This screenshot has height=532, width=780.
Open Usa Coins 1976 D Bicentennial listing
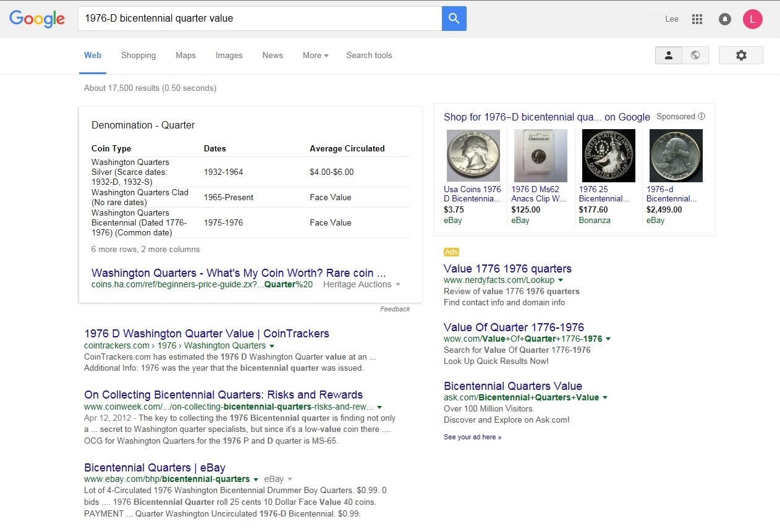click(x=472, y=194)
